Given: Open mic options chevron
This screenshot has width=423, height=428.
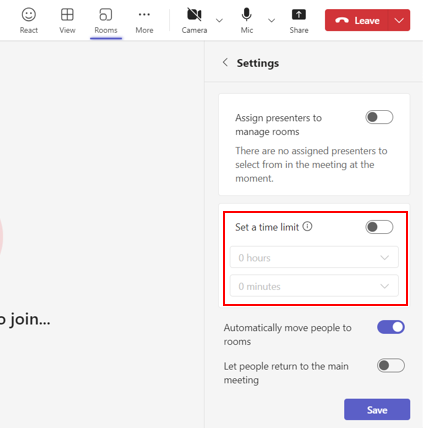Looking at the screenshot, I should point(272,21).
